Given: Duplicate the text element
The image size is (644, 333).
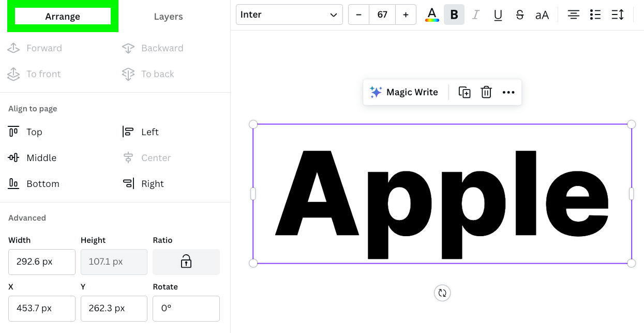Looking at the screenshot, I should point(464,92).
